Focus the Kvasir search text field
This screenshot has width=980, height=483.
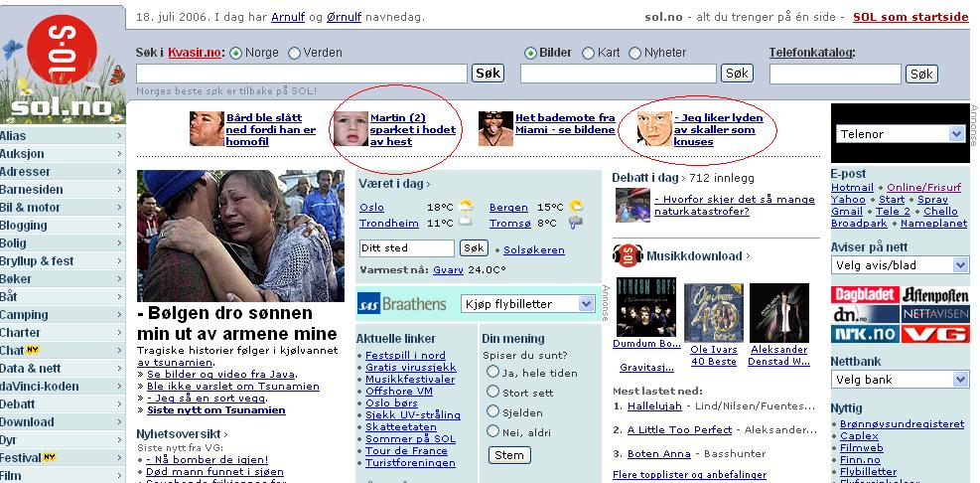click(302, 74)
